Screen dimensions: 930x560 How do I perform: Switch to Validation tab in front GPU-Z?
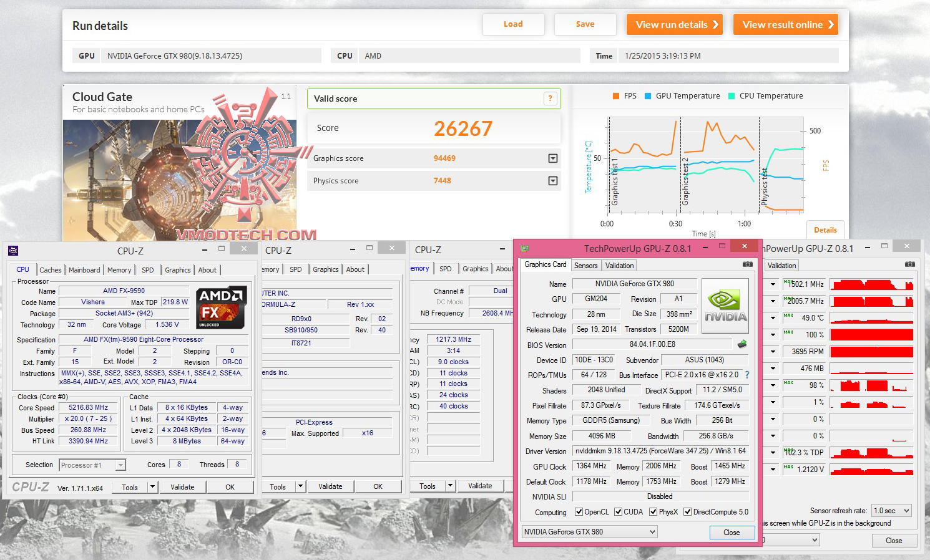[619, 266]
